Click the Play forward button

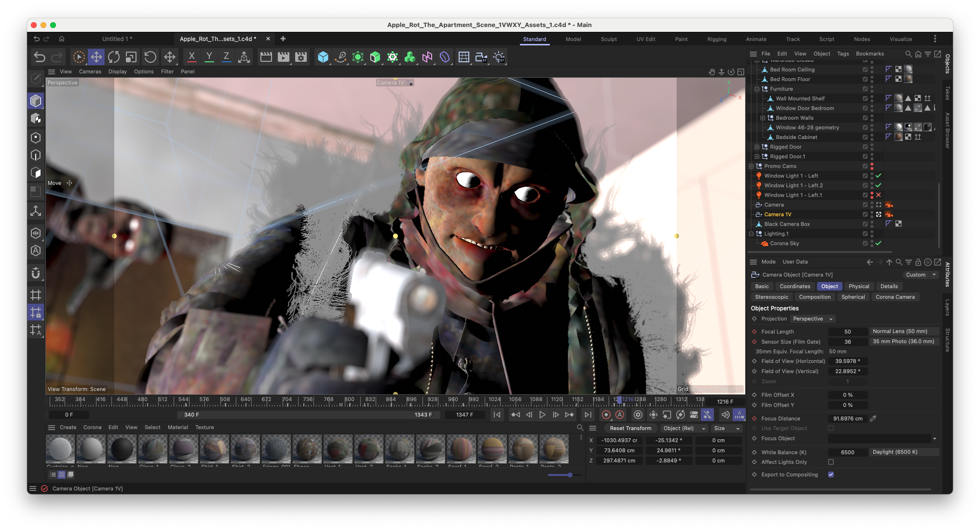point(542,415)
